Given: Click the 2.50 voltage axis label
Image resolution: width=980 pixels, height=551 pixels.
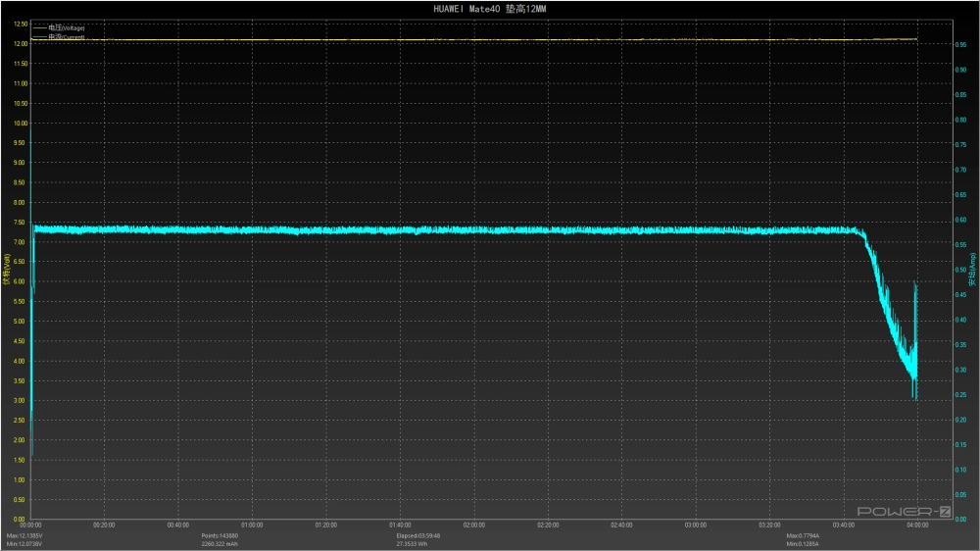Looking at the screenshot, I should point(21,421).
